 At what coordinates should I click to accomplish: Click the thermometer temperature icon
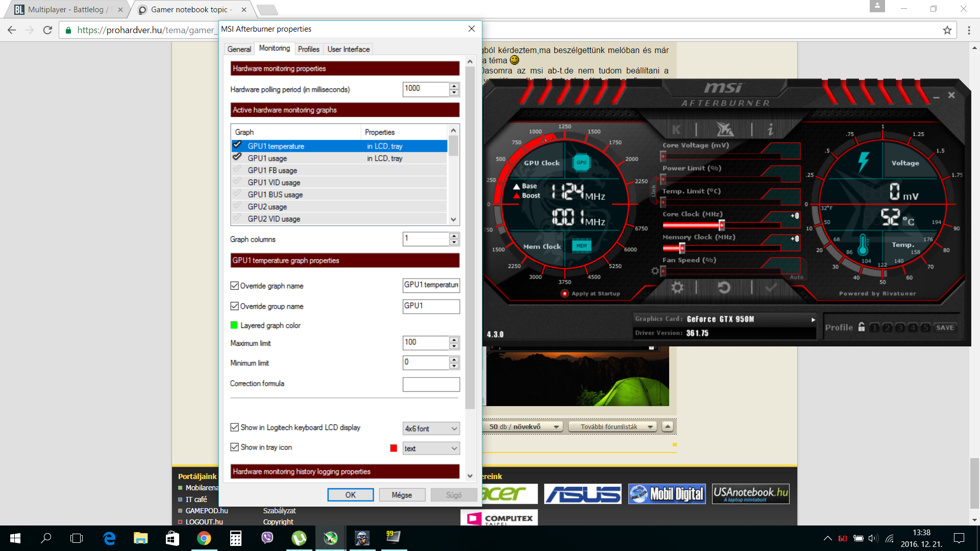tap(863, 245)
